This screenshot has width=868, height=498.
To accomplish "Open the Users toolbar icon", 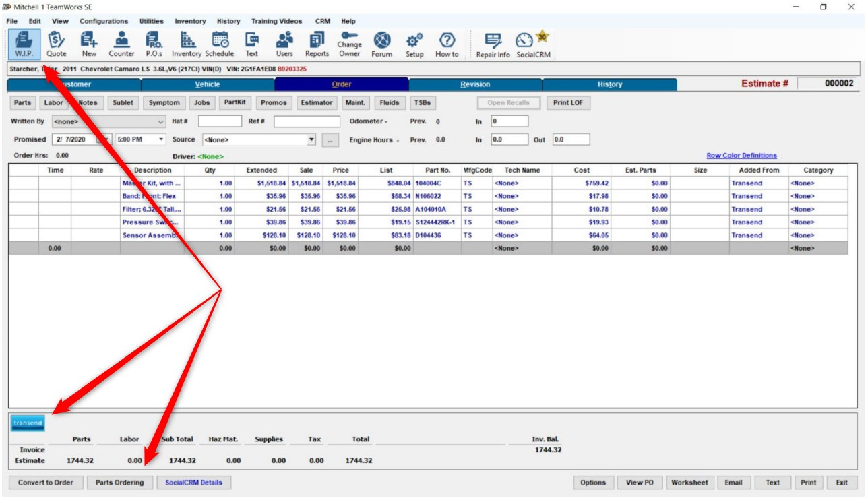I will [284, 44].
